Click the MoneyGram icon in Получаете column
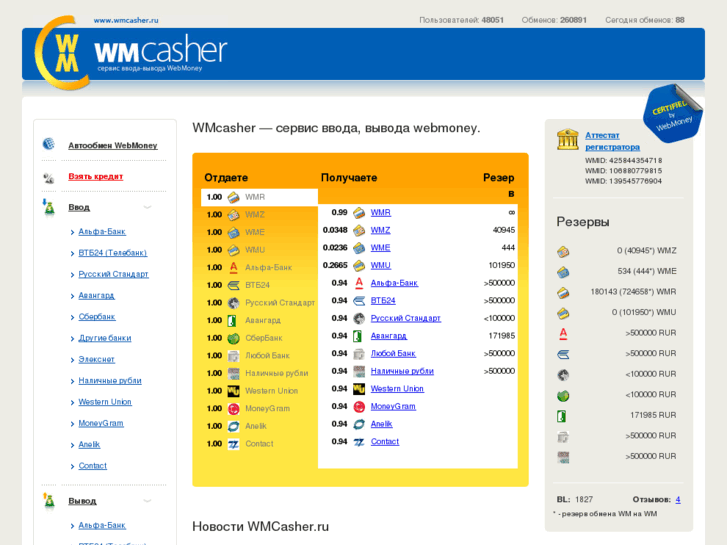This screenshot has height=545, width=727. 359,406
